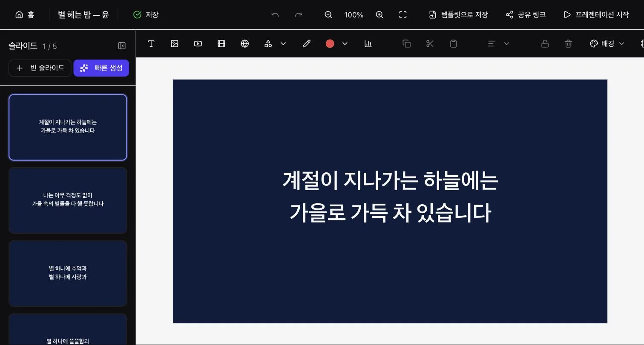Insert a web embed via the globe icon
Screen dimensions: 644x345
(x=244, y=43)
